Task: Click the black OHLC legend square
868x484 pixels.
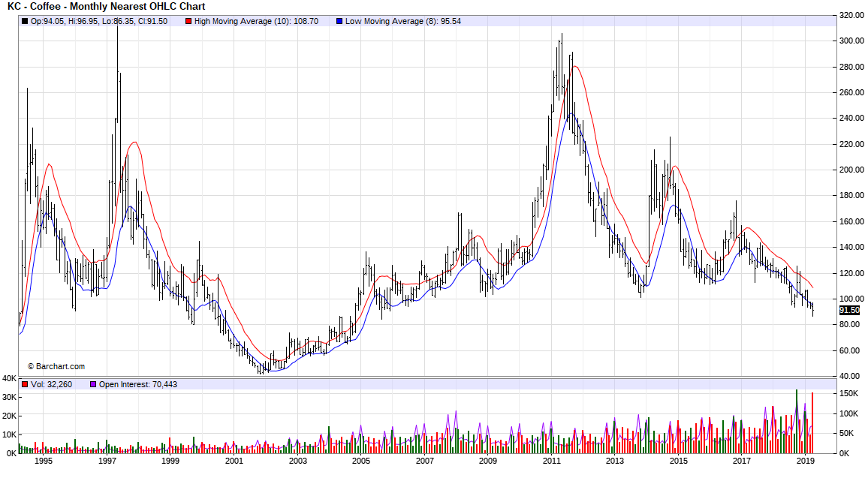Action: click(25, 21)
